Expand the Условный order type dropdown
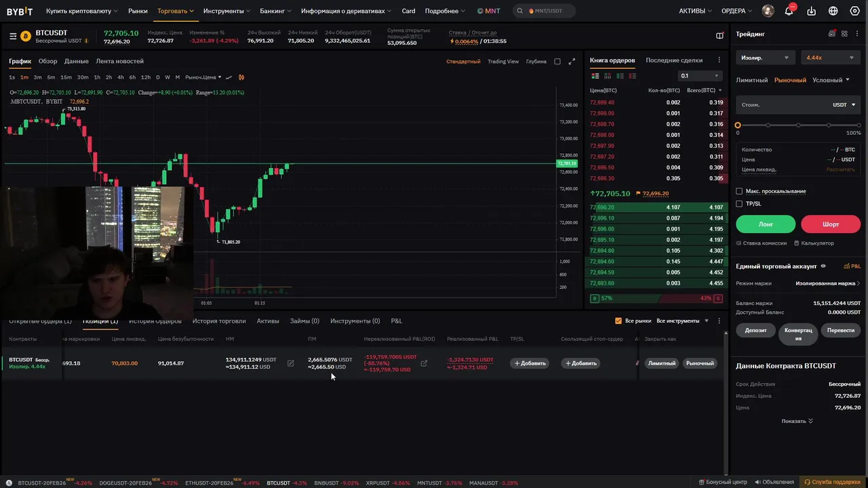 tap(831, 80)
